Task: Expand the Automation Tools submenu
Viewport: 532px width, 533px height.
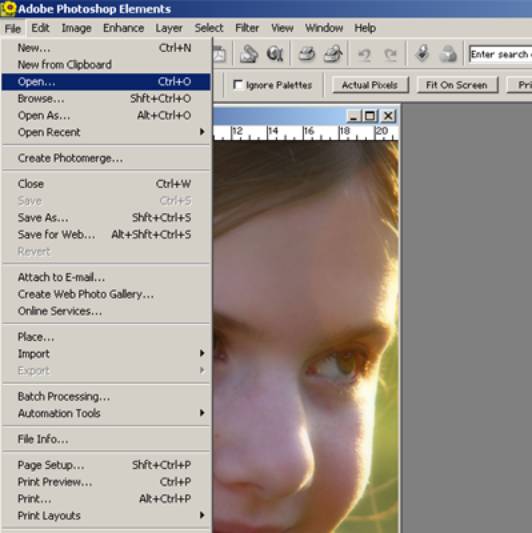Action: [105, 413]
